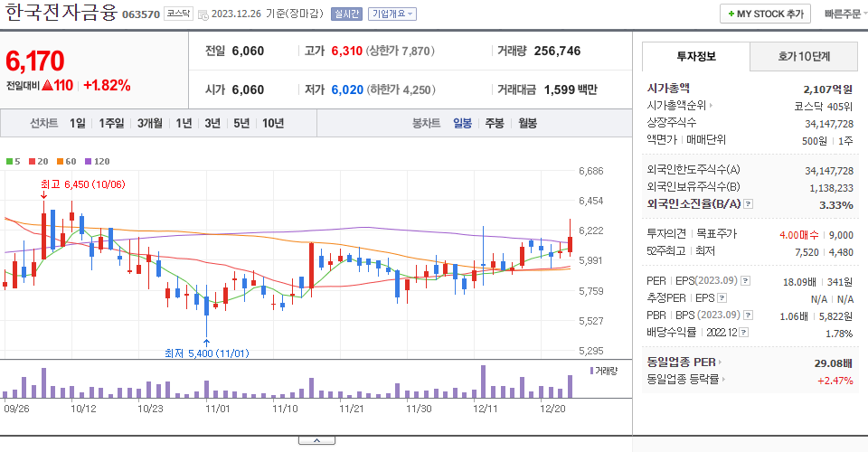Click the calendar clock icon beside the date

[203, 15]
